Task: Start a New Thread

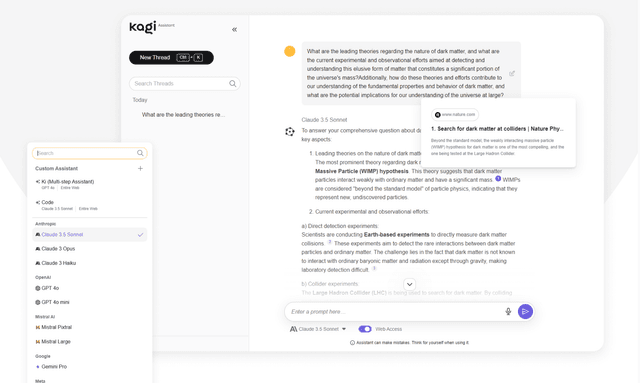Action: pyautogui.click(x=171, y=58)
